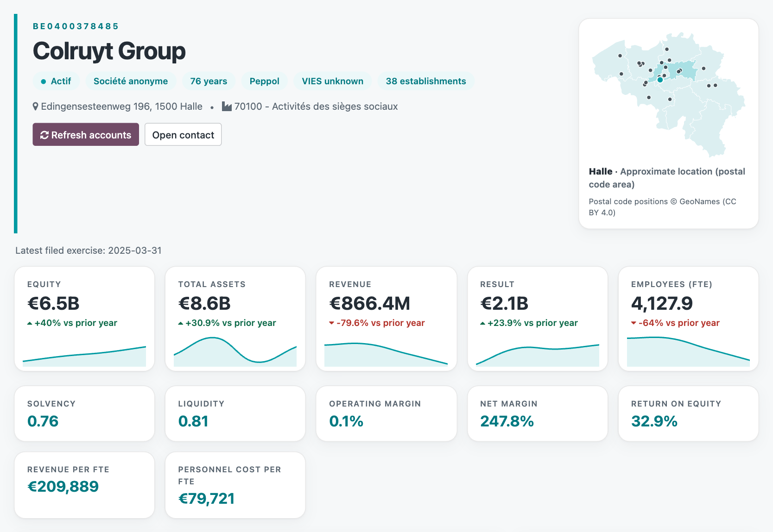This screenshot has width=773, height=532.
Task: Click the Equity sparkline chart
Action: point(84,356)
